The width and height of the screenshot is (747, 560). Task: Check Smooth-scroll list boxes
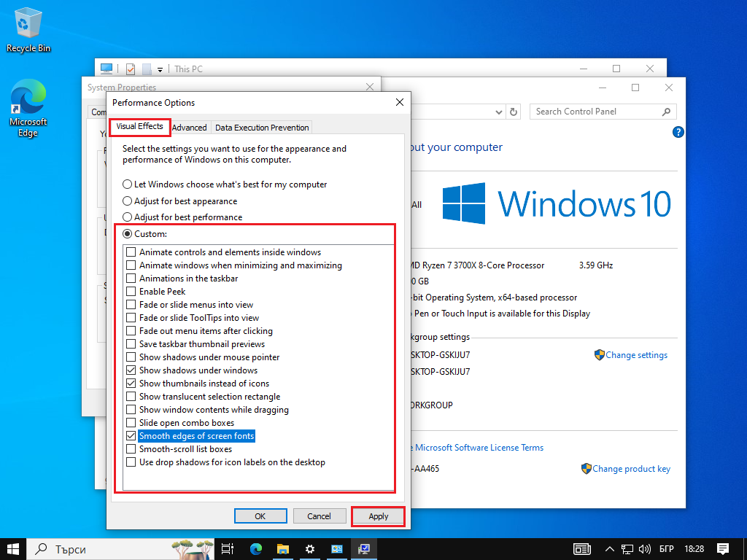(131, 449)
